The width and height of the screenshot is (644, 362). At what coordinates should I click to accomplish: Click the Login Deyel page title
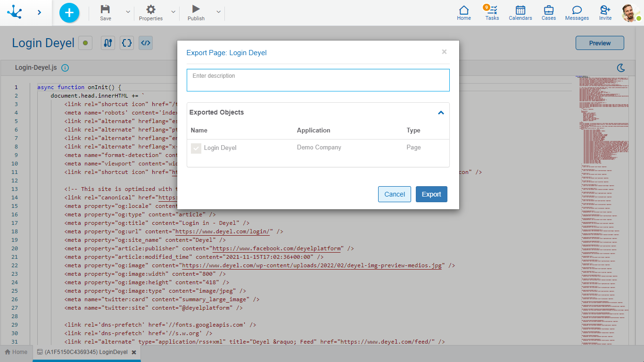coord(43,43)
